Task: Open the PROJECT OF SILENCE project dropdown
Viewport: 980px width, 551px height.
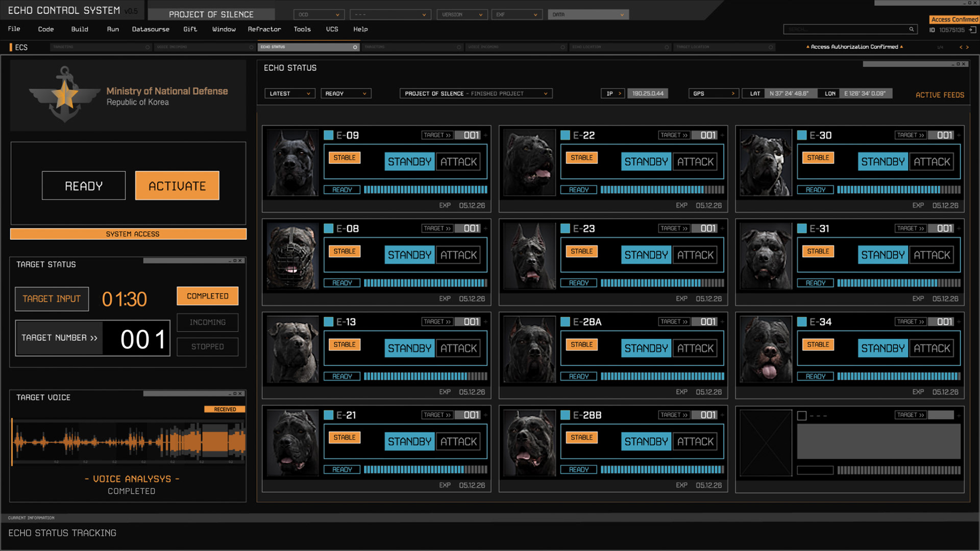Action: (476, 94)
